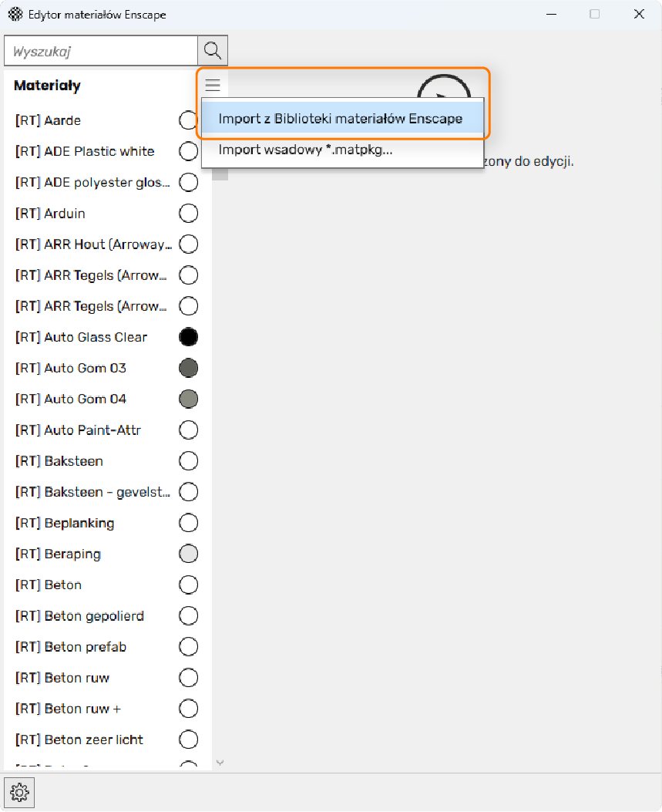Viewport: 662px width, 812px height.
Task: Click the search magnifier icon
Action: 212,51
